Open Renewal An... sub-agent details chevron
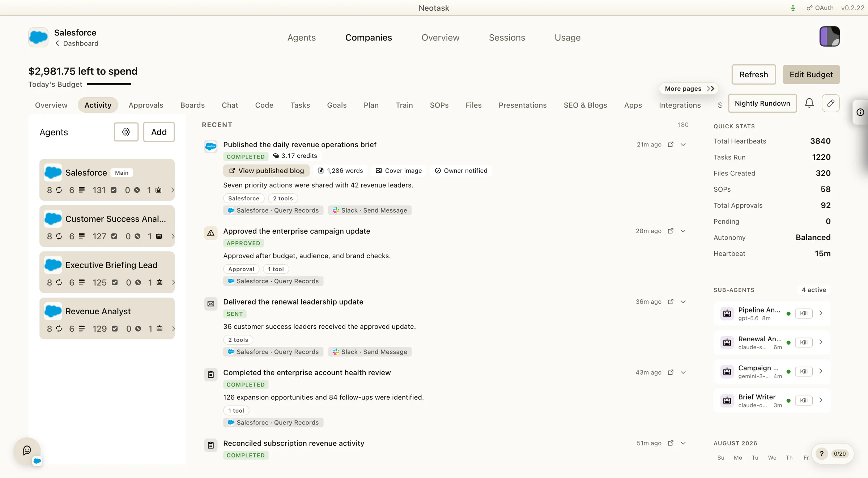 tap(821, 342)
